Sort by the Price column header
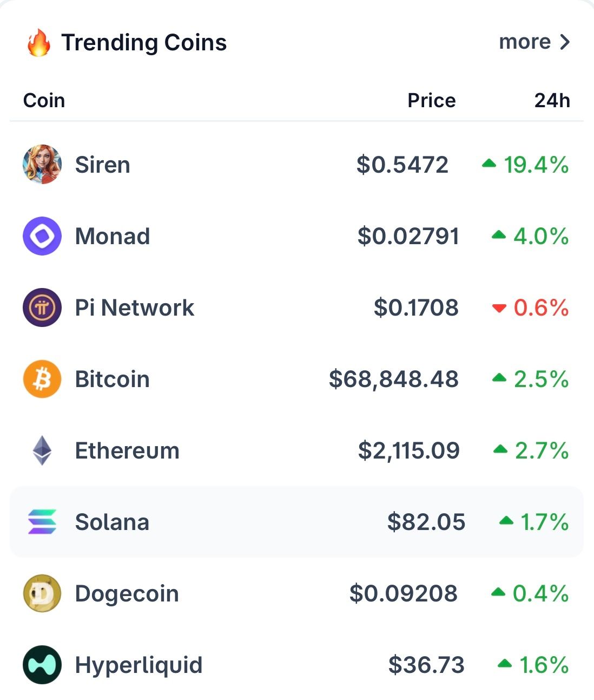This screenshot has height=700, width=594. pyautogui.click(x=431, y=101)
